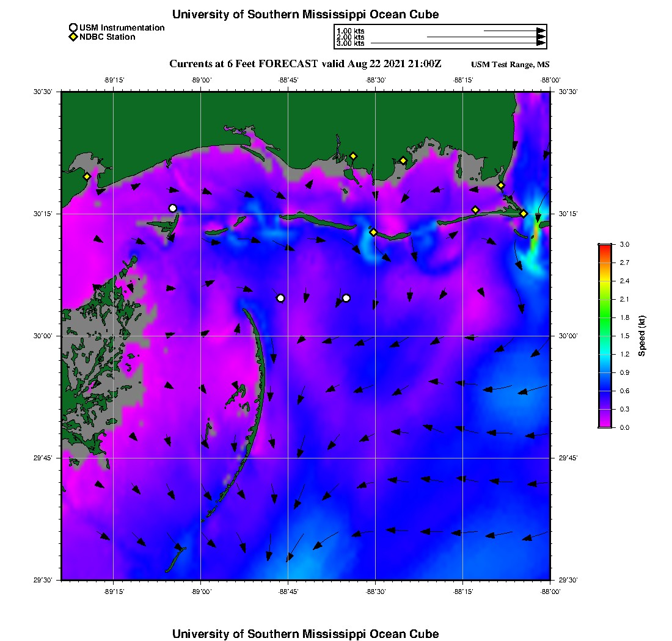Click the 30°00' latitude label on left axis
Viewport: 672px width, 641px height.
point(43,336)
